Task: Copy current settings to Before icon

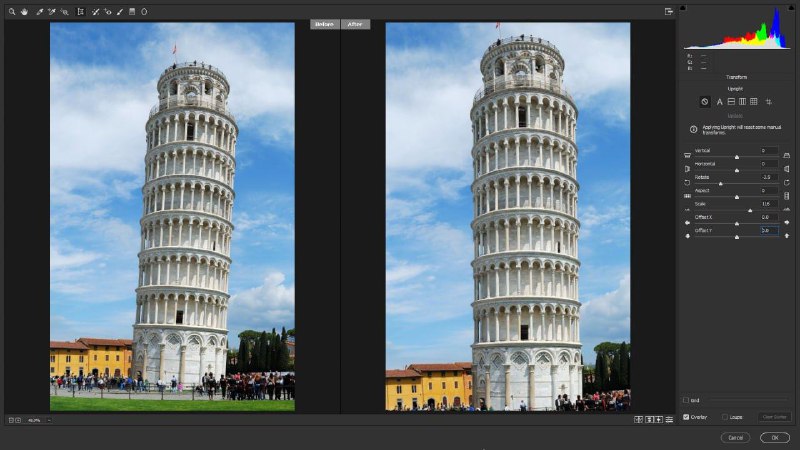Action: click(x=659, y=419)
